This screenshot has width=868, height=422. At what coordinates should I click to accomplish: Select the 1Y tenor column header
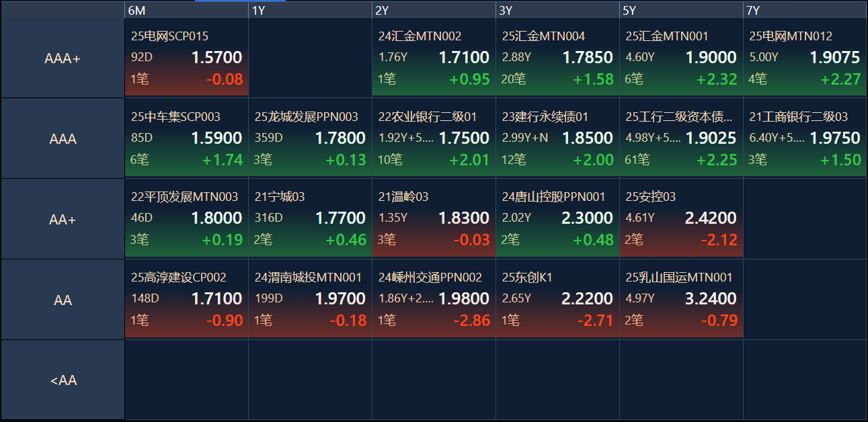(x=310, y=10)
